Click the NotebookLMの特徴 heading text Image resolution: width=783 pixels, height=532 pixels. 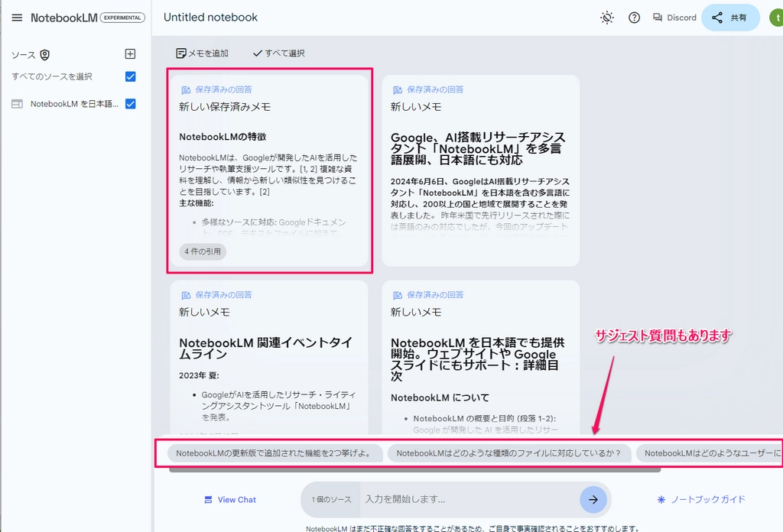pyautogui.click(x=223, y=137)
